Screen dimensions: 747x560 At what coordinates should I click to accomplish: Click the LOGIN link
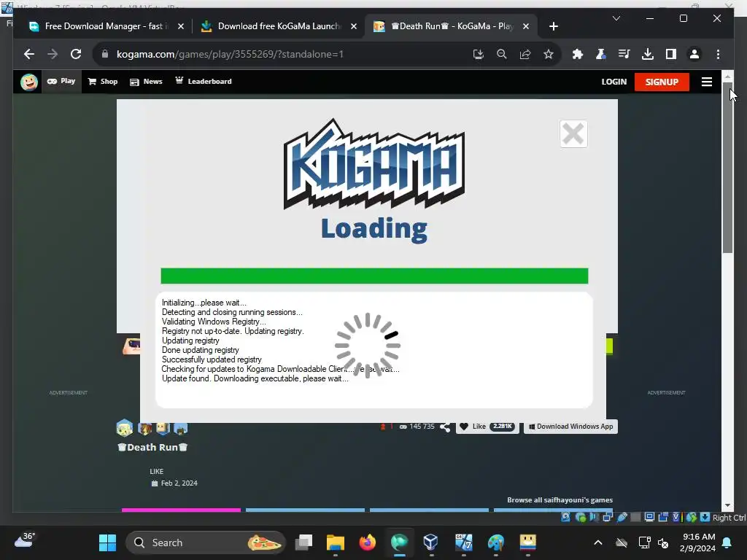click(x=614, y=82)
